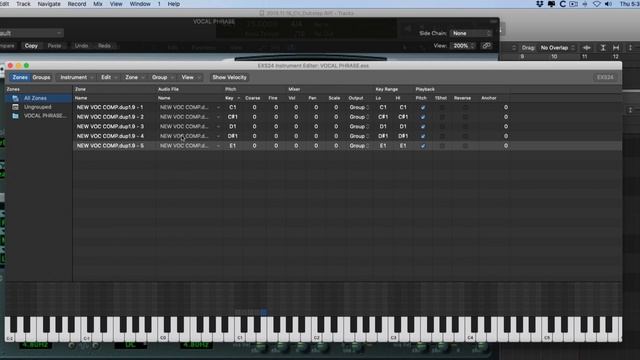Image resolution: width=640 pixels, height=360 pixels.
Task: Click the link icon in plug-in header
Action: point(486,46)
